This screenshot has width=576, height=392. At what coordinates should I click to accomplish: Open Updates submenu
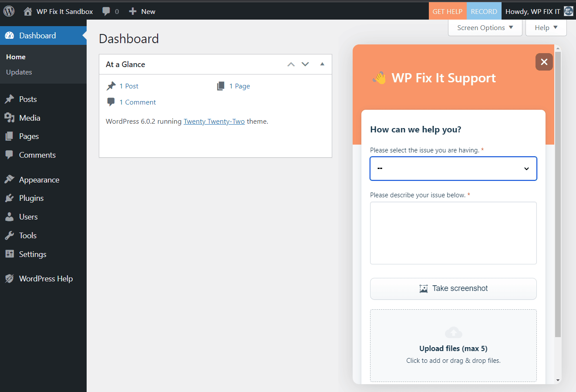(x=19, y=72)
